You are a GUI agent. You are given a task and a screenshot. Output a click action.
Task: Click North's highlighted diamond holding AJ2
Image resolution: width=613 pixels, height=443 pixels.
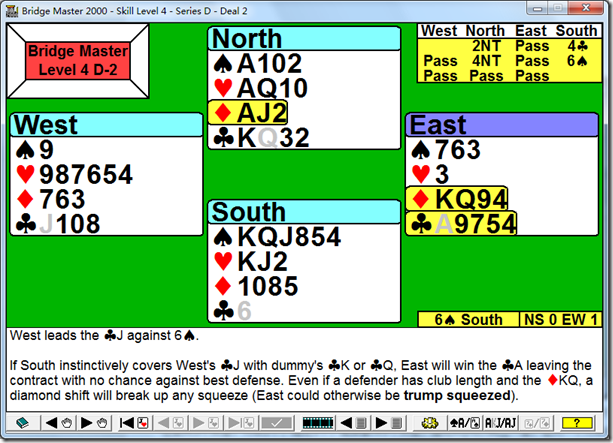pyautogui.click(x=248, y=113)
